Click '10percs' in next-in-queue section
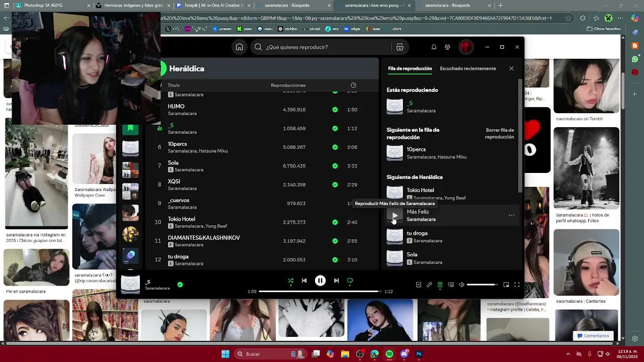The width and height of the screenshot is (644, 362). point(416,149)
